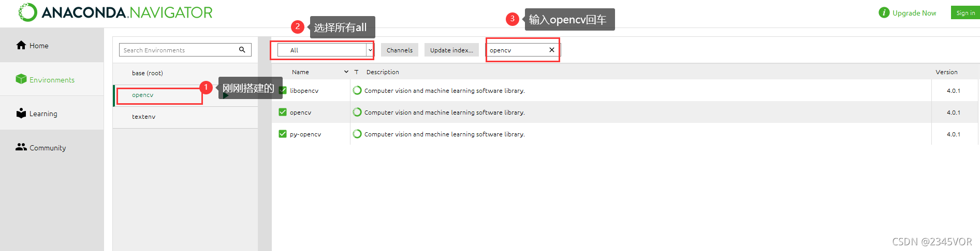Open the Community tab
980x251 pixels.
(x=52, y=148)
